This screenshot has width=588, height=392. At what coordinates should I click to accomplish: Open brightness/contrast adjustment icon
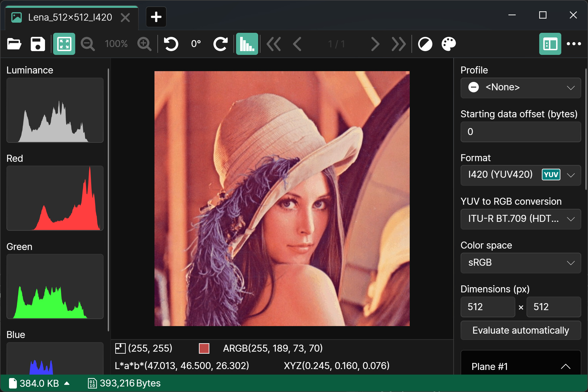tap(425, 44)
